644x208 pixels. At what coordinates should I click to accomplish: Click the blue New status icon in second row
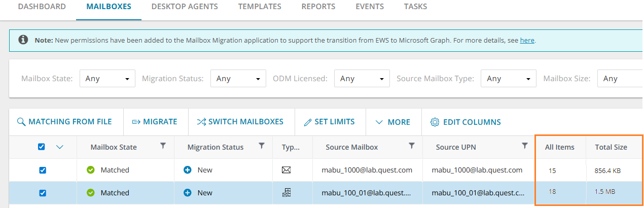187,193
